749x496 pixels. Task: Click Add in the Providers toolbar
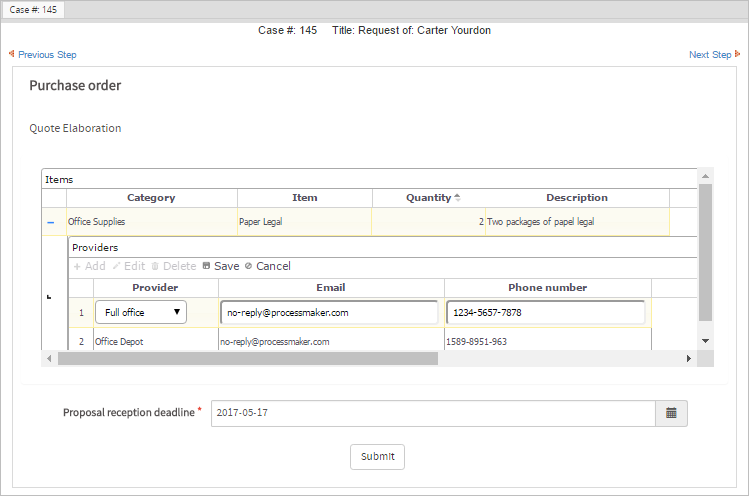coord(89,266)
